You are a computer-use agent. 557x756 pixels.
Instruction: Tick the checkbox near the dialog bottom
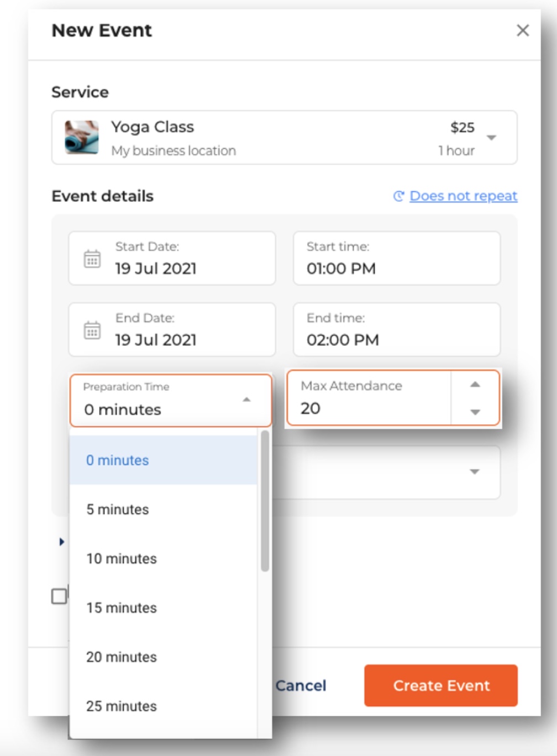click(59, 596)
